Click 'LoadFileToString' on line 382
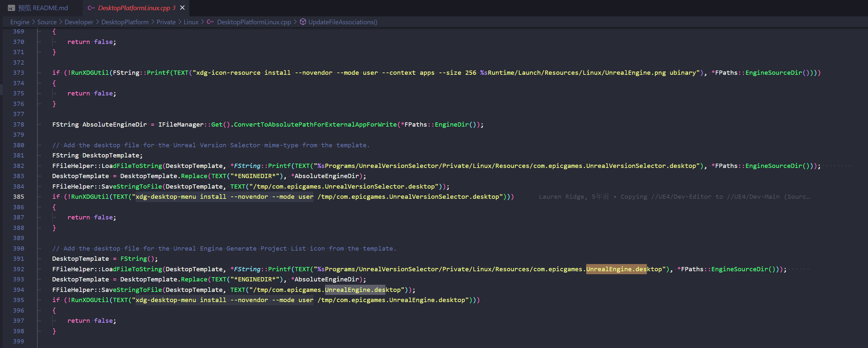 pyautogui.click(x=132, y=165)
